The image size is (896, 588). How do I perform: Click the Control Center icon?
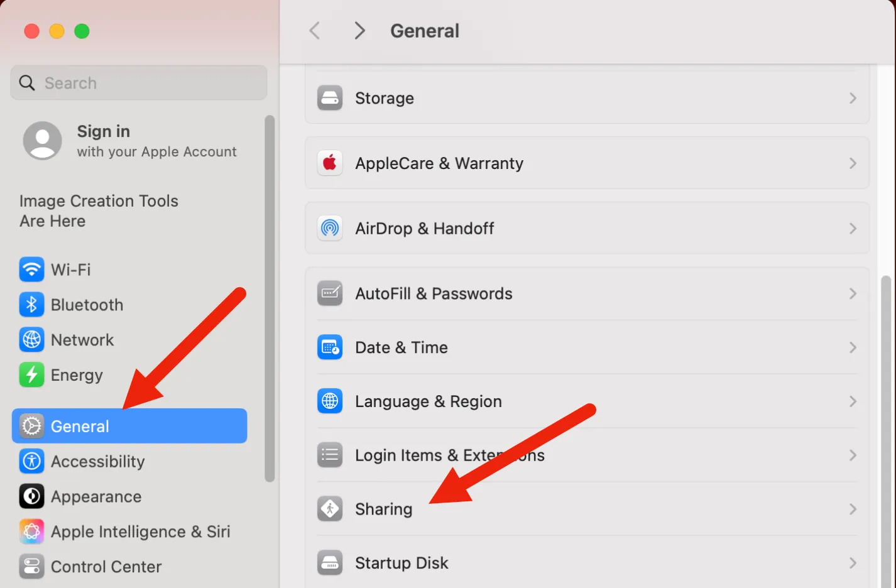click(31, 567)
